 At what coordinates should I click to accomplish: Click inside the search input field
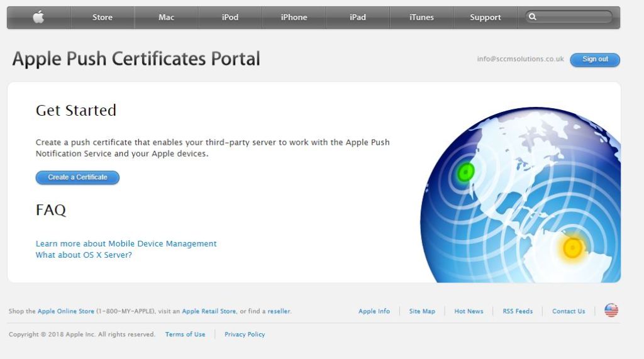click(574, 17)
